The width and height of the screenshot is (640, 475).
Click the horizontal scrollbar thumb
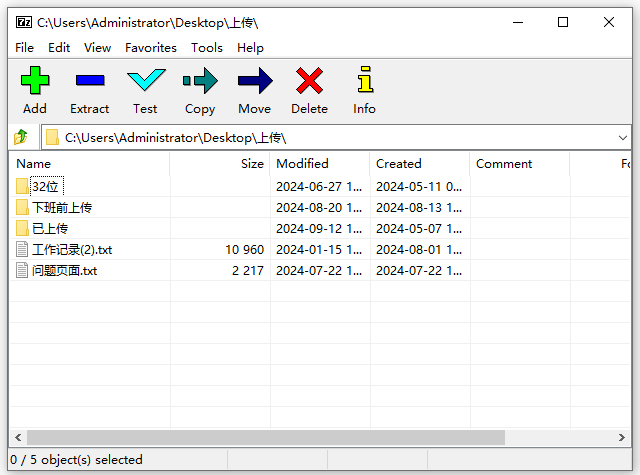(266, 437)
